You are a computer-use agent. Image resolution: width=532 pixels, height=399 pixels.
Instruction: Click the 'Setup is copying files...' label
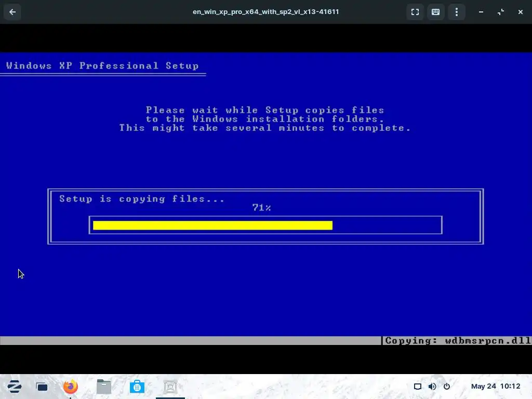(142, 199)
